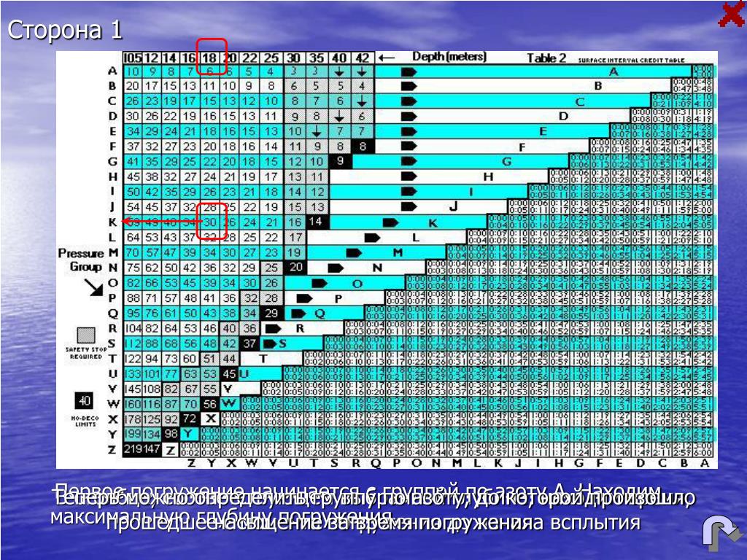Click the black arrow marker before letter K

[391, 222]
